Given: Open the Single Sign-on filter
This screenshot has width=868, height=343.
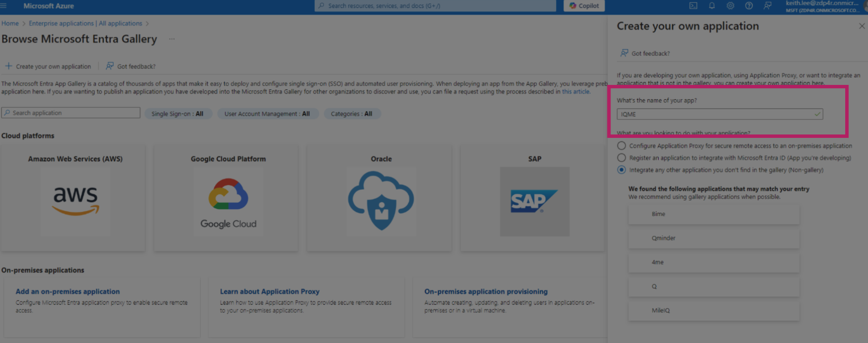Looking at the screenshot, I should (177, 114).
